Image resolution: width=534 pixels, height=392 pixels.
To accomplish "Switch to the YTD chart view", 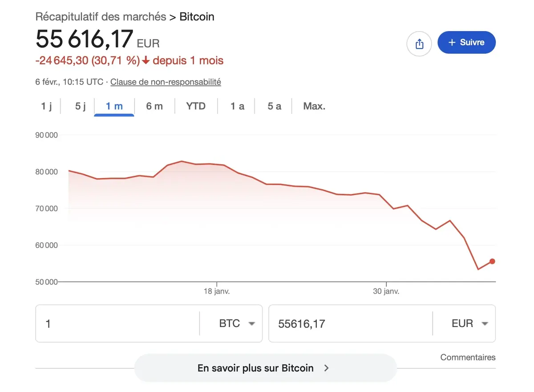I will tap(195, 106).
